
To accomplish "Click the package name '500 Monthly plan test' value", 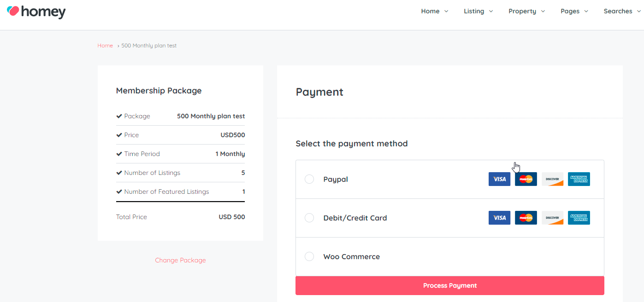I will click(211, 116).
